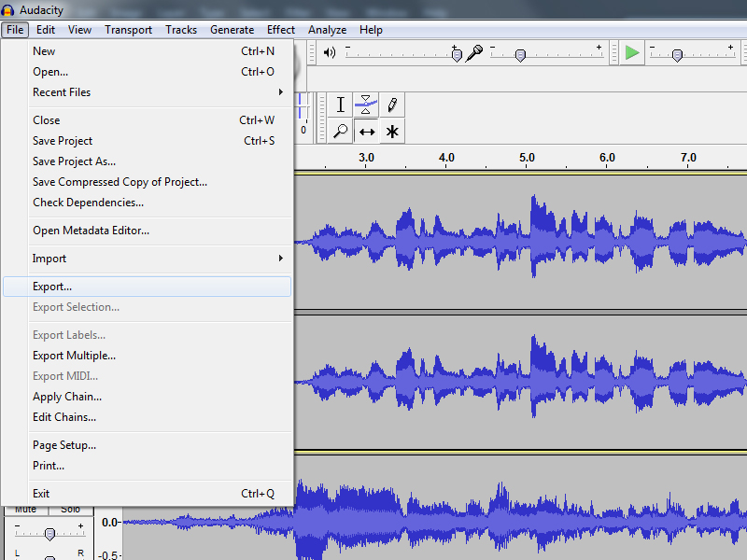Adjust the microphone input level slider
747x560 pixels.
[521, 55]
